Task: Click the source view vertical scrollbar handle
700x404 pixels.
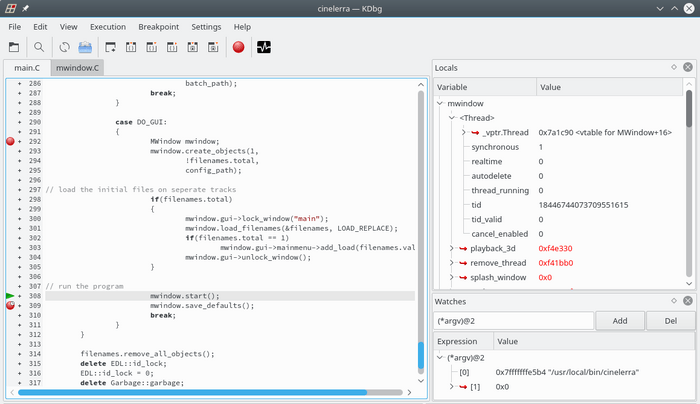Action: pyautogui.click(x=421, y=355)
